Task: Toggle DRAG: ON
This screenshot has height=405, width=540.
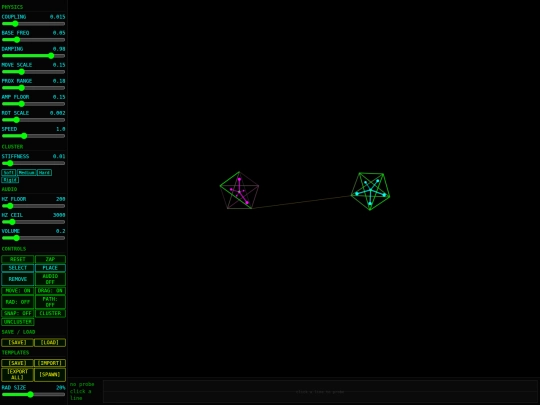Action: [50, 291]
